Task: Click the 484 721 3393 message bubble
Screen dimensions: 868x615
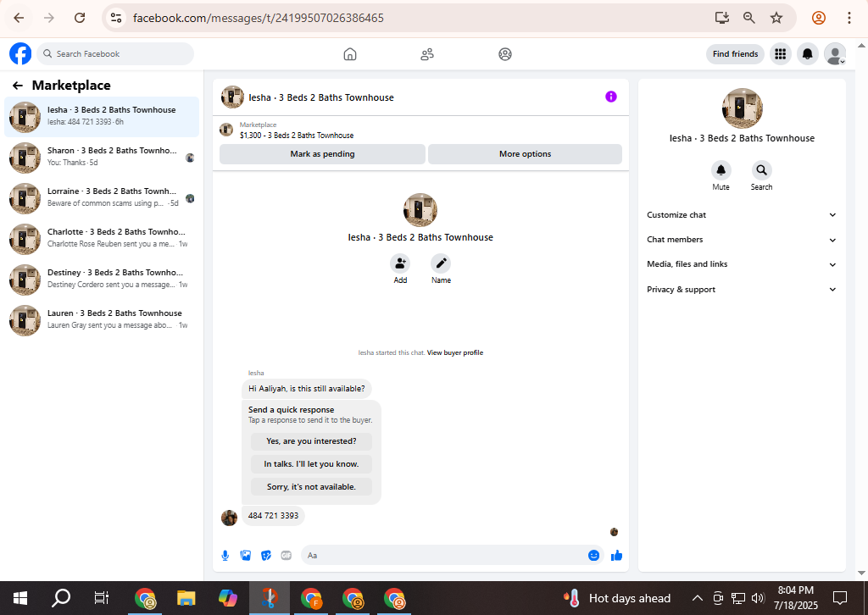Action: pos(273,515)
